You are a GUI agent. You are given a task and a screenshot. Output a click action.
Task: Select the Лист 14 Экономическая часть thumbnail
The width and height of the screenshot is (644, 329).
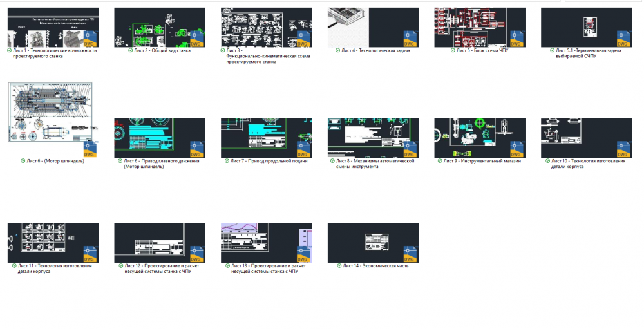[x=374, y=243]
